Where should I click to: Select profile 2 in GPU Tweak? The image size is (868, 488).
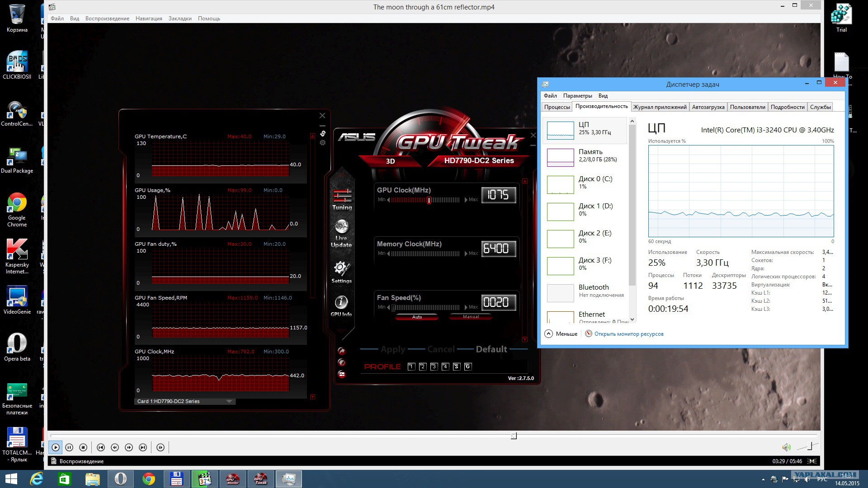pyautogui.click(x=422, y=366)
